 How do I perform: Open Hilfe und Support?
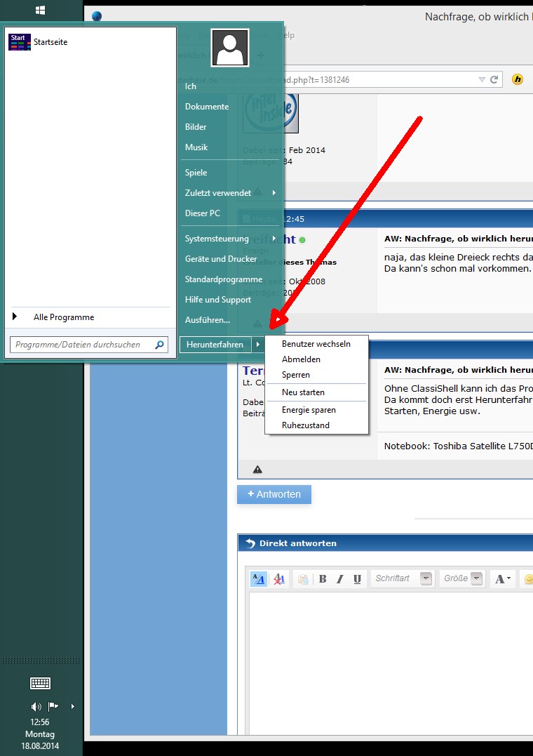pos(218,300)
